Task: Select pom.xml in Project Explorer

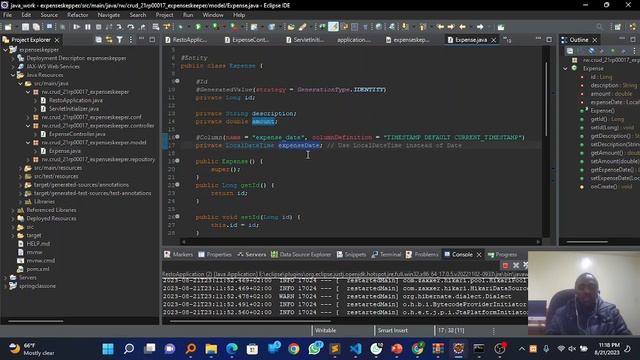Action: pyautogui.click(x=38, y=269)
